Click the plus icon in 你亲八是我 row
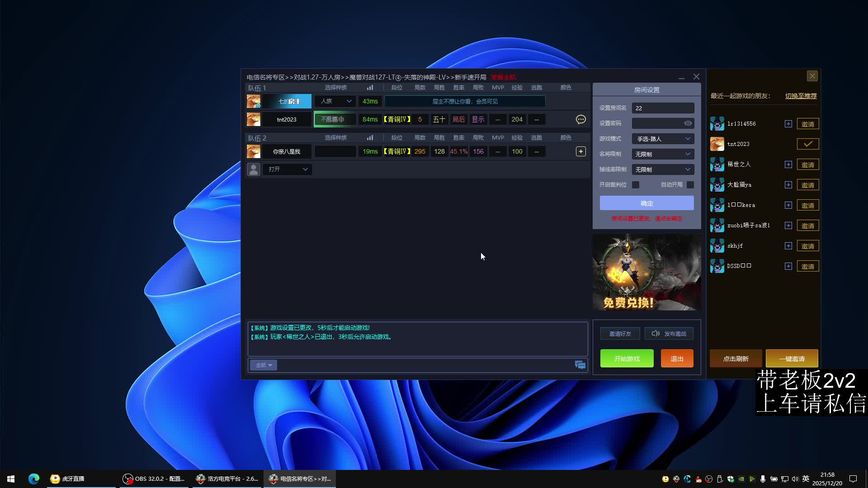The height and width of the screenshot is (488, 868). coord(581,151)
